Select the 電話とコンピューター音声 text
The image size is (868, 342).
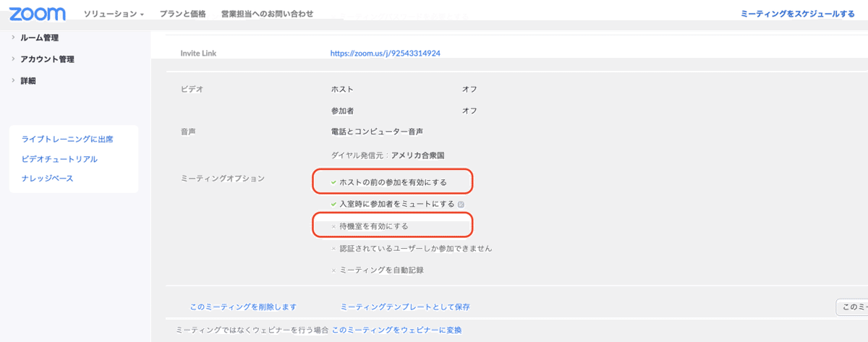pos(377,132)
